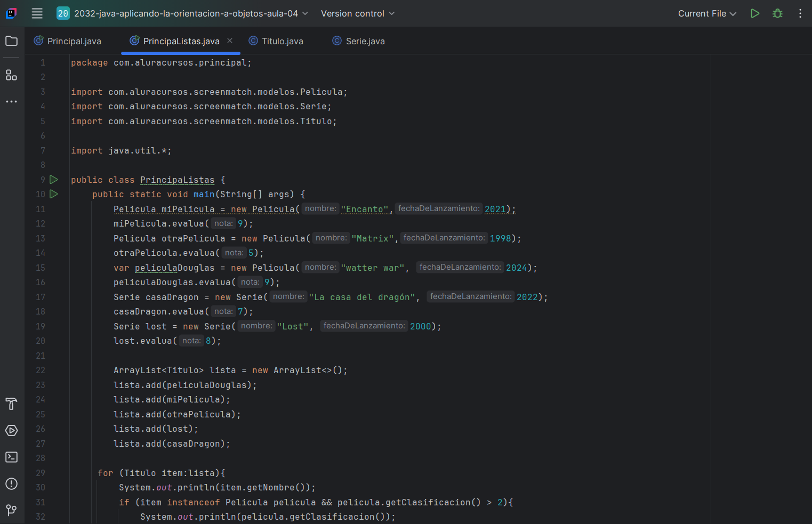Image resolution: width=812 pixels, height=524 pixels.
Task: Open the Version control dropdown
Action: [x=358, y=13]
